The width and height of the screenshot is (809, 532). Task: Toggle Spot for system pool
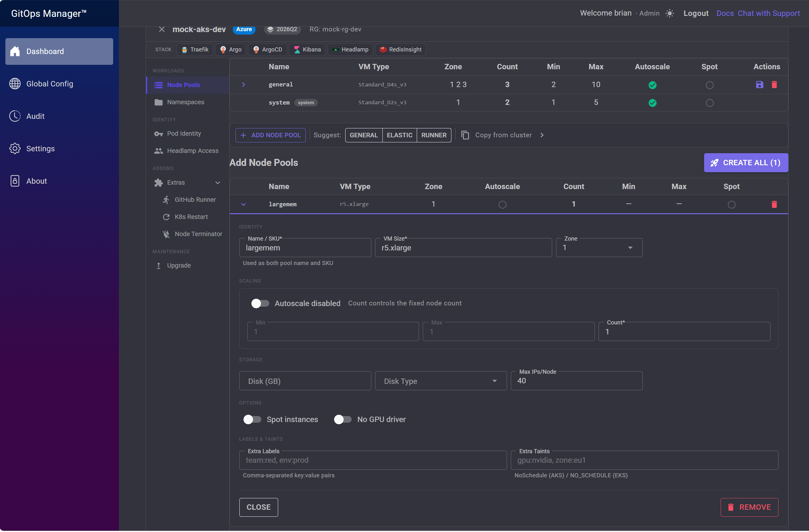(x=710, y=103)
